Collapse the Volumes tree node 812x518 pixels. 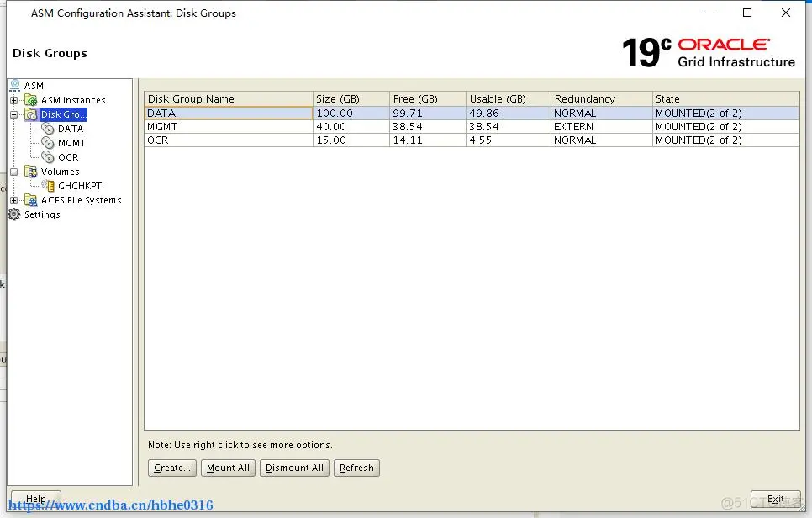click(x=14, y=172)
